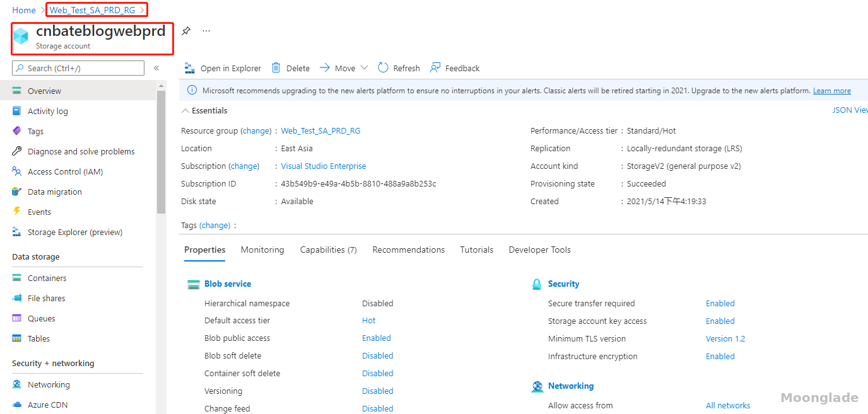Open the Developer Tools tab

540,250
